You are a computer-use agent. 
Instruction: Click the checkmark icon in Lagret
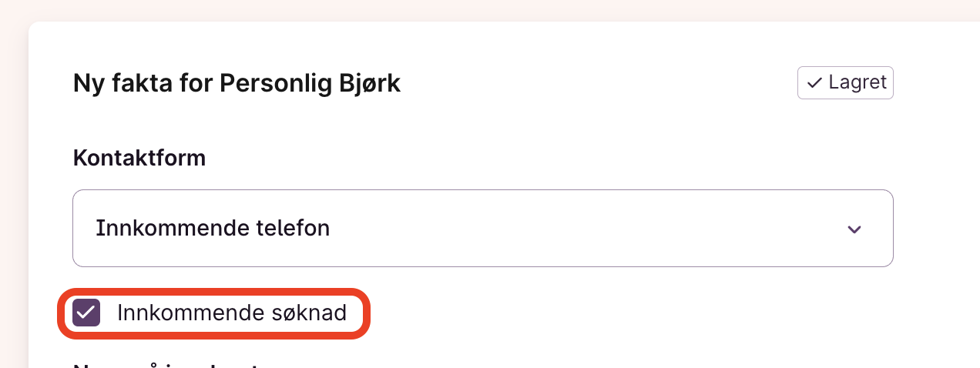(x=814, y=83)
